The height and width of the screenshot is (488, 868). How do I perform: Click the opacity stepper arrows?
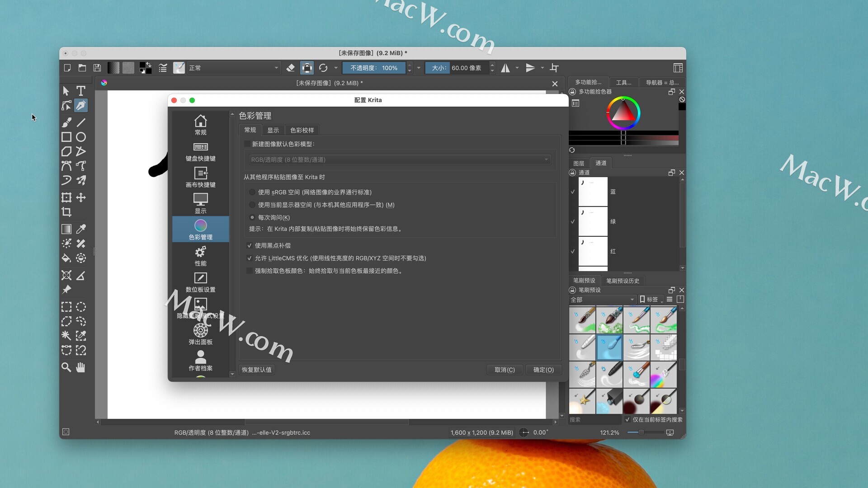pyautogui.click(x=410, y=68)
